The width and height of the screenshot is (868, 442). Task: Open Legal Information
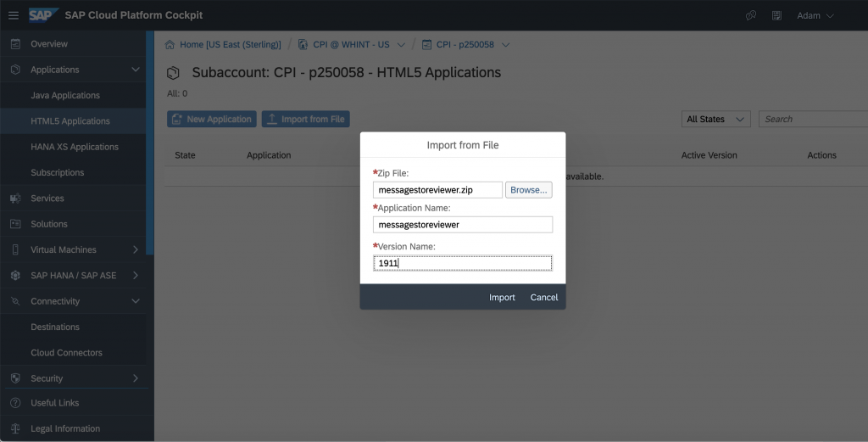(x=65, y=428)
